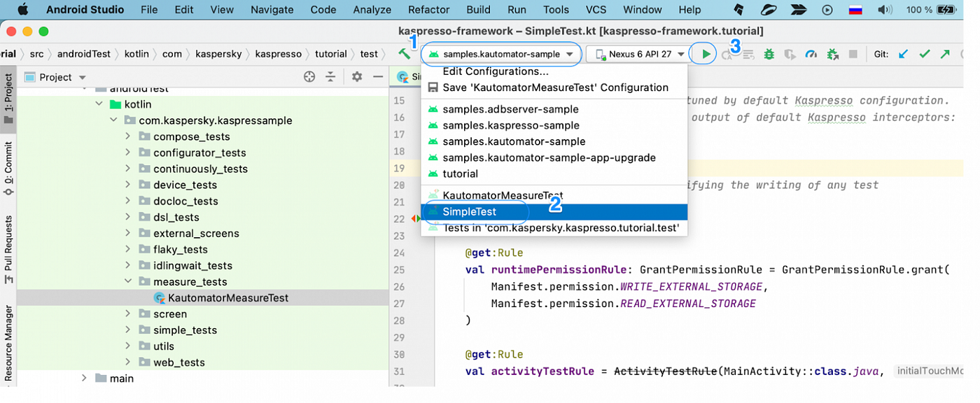
Task: Click the gray Stop square icon
Action: click(x=853, y=54)
